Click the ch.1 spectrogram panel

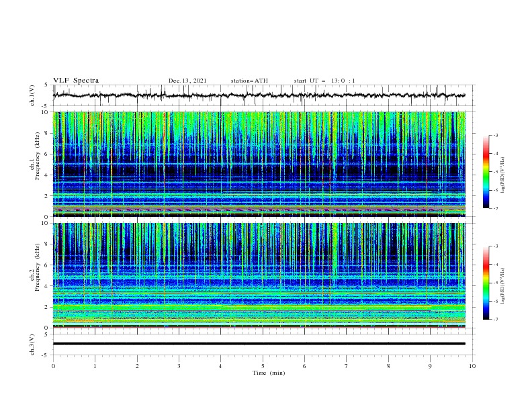(259, 164)
